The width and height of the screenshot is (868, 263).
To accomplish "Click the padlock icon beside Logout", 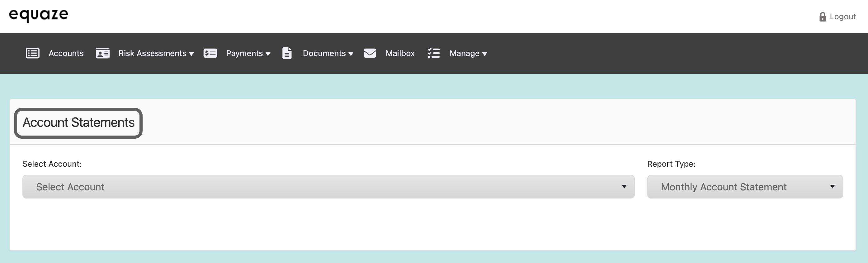I will pos(823,17).
